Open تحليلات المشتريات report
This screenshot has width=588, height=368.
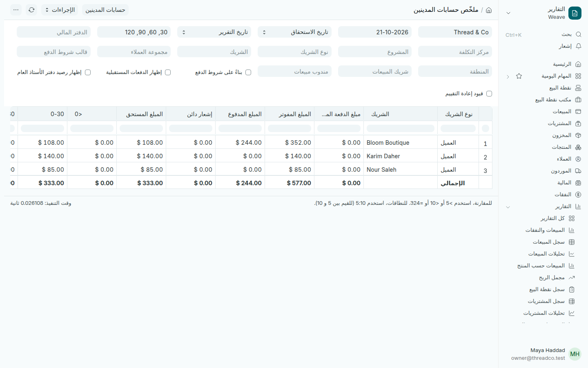coord(543,313)
